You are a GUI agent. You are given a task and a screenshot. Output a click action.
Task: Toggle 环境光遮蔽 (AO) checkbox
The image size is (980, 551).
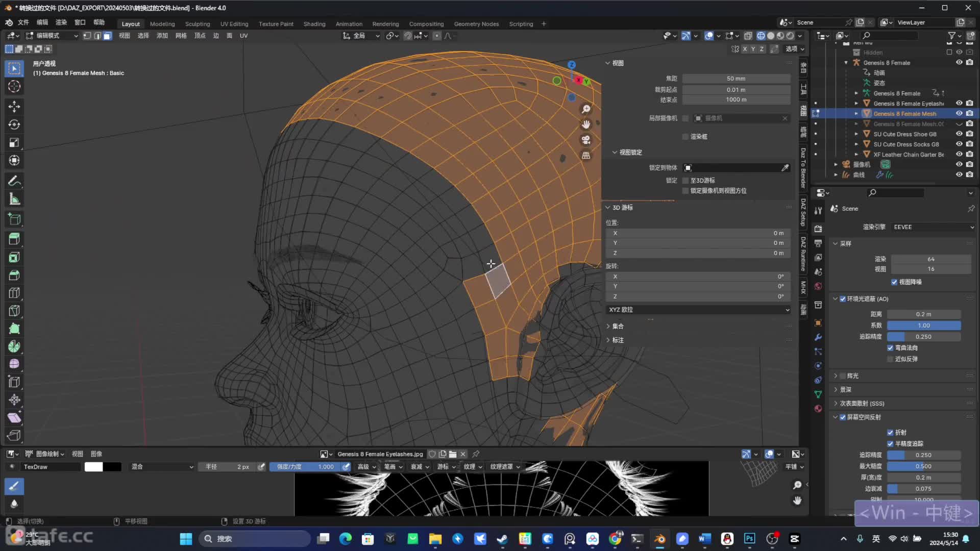point(843,299)
